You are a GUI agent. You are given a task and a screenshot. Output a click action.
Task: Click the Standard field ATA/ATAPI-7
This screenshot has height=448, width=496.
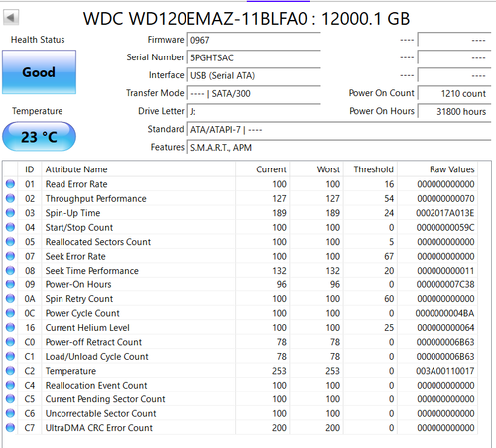(x=339, y=129)
